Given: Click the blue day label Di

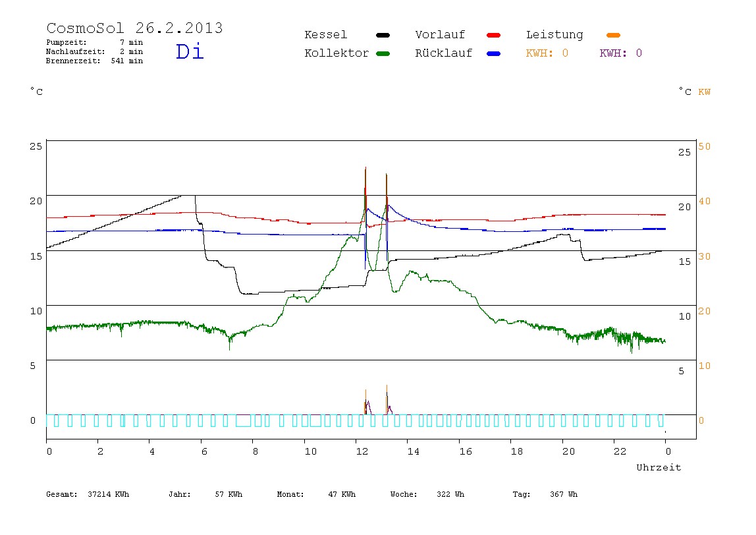Looking at the screenshot, I should point(190,51).
